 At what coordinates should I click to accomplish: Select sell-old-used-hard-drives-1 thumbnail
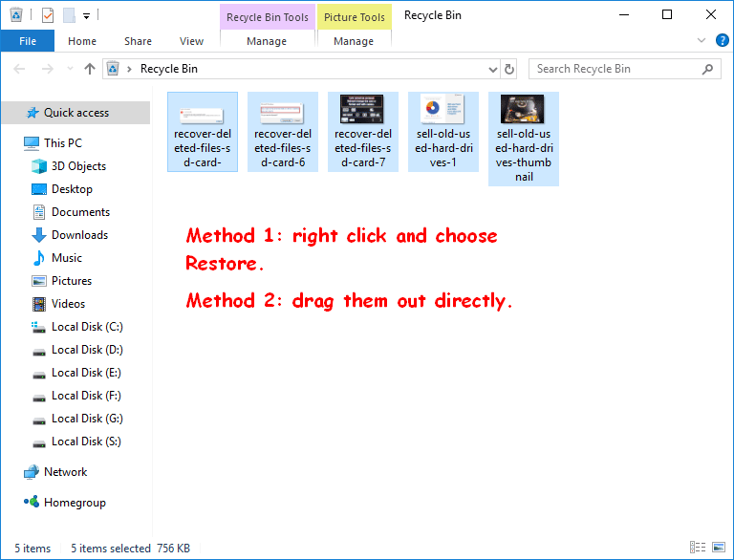(443, 109)
